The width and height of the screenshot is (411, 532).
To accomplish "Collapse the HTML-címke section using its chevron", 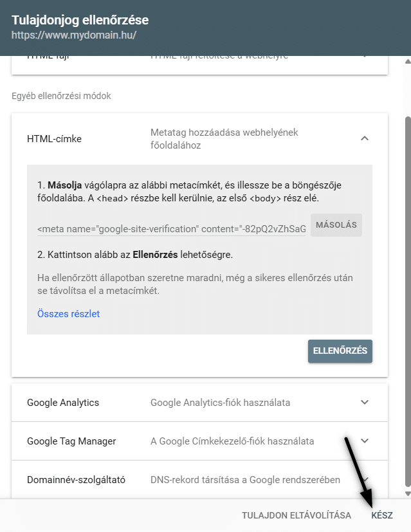I will click(x=365, y=138).
